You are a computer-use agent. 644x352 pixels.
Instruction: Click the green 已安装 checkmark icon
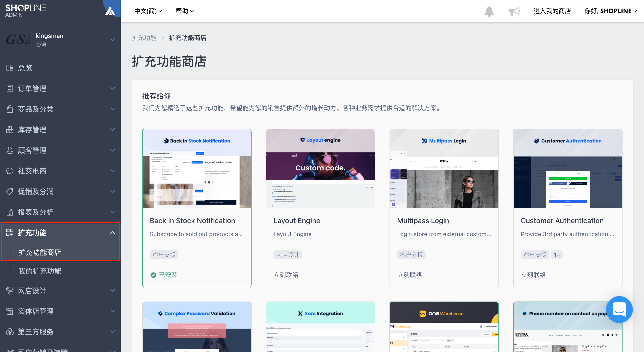click(x=153, y=275)
